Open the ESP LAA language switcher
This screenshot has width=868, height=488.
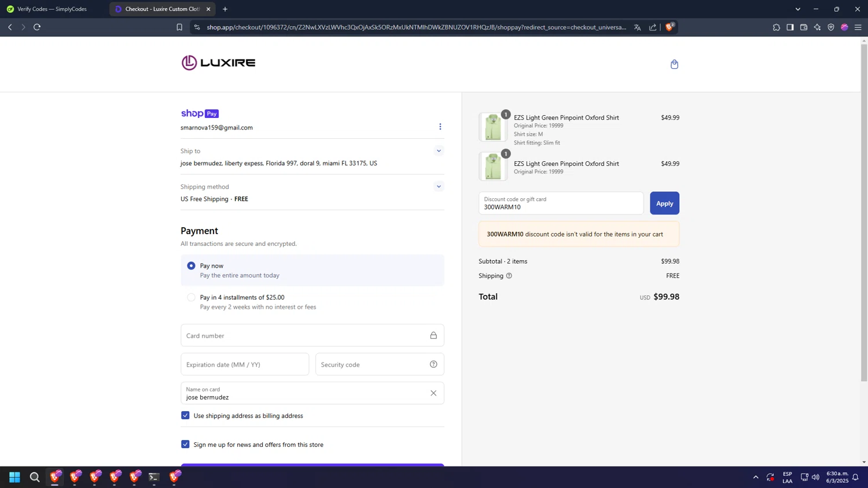[x=787, y=477]
